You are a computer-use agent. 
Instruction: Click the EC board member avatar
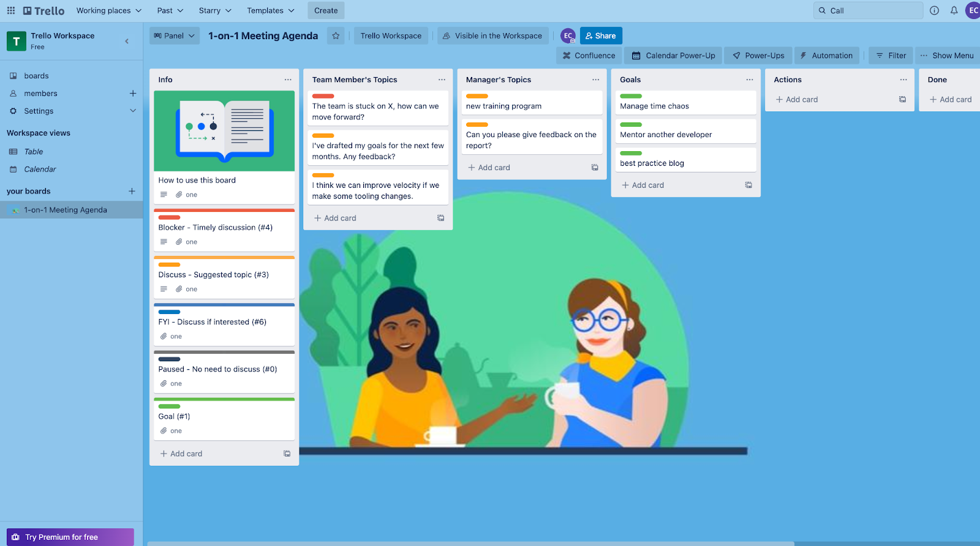tap(568, 36)
